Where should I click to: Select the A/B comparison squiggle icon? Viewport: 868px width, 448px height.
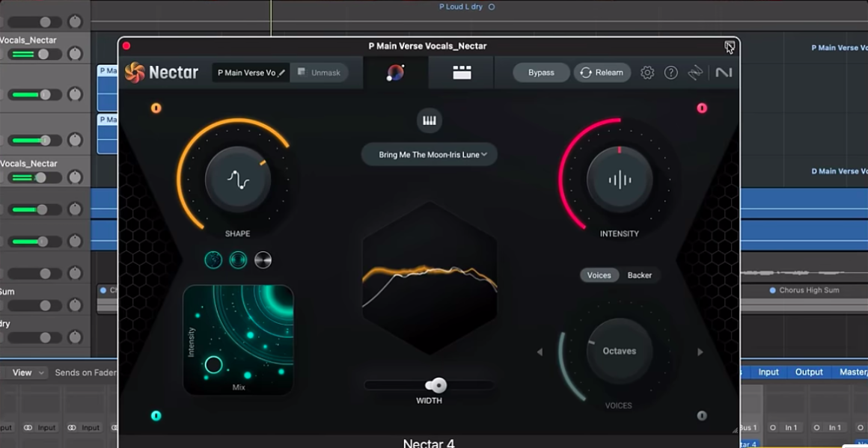694,72
